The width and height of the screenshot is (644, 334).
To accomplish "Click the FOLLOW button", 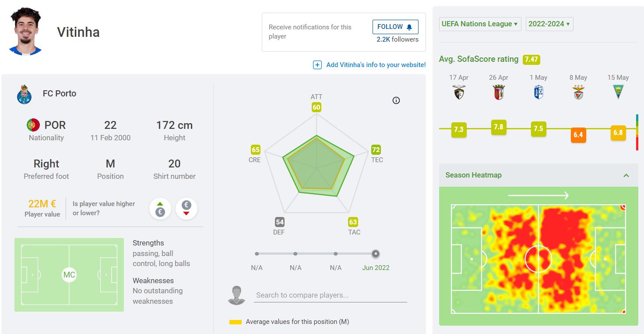I will pyautogui.click(x=395, y=27).
